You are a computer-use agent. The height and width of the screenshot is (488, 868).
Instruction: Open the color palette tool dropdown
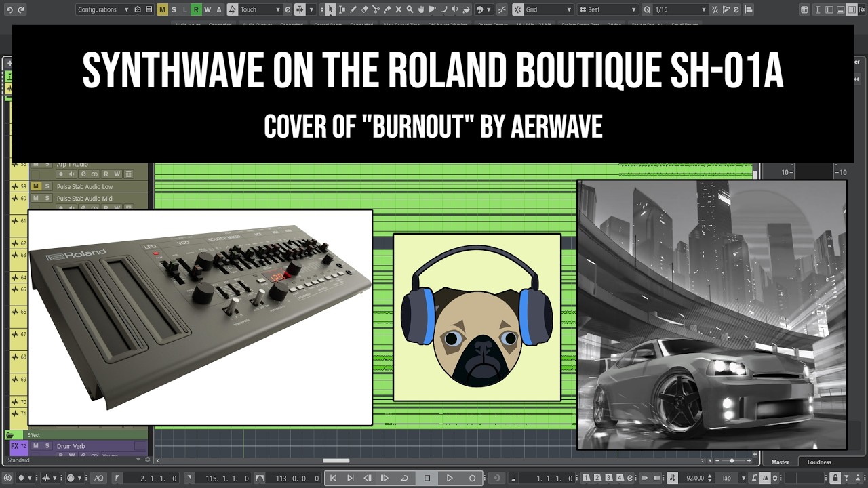pyautogui.click(x=482, y=9)
